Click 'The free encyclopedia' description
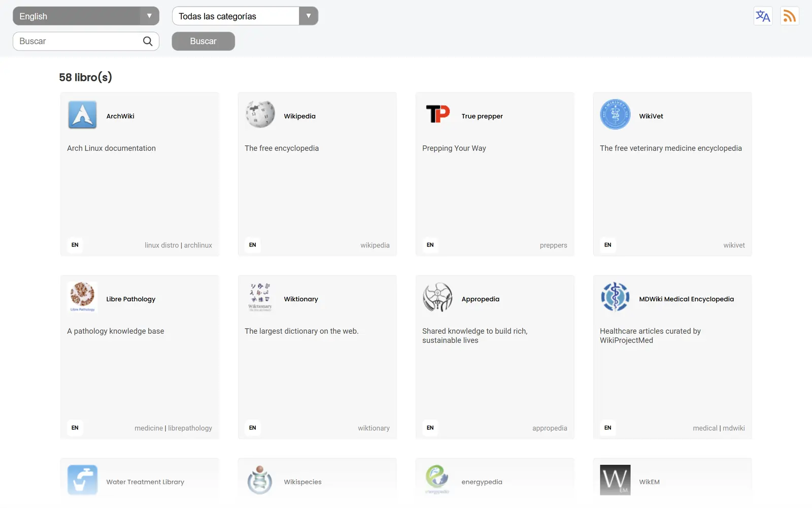 point(282,148)
